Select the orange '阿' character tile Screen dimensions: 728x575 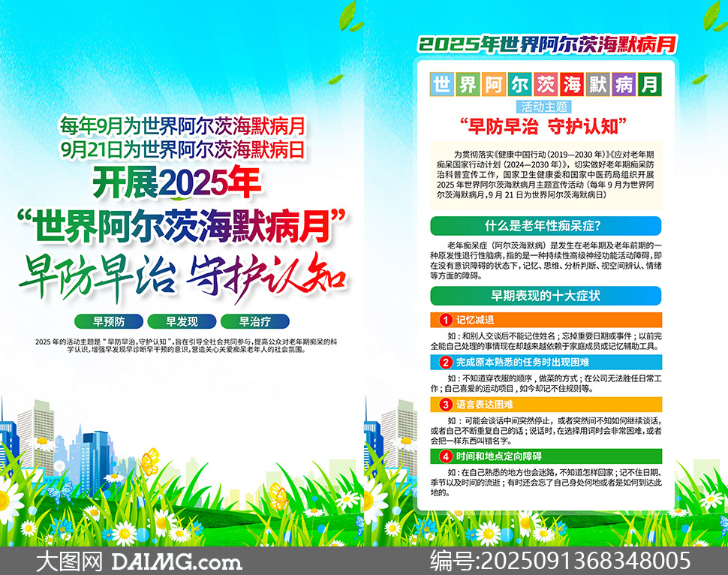(x=494, y=85)
